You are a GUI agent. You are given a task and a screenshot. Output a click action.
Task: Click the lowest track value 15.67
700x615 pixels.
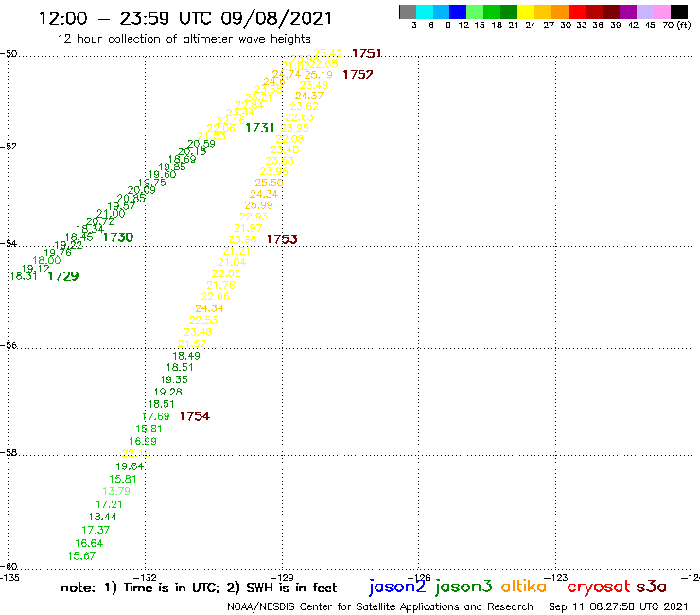point(81,556)
